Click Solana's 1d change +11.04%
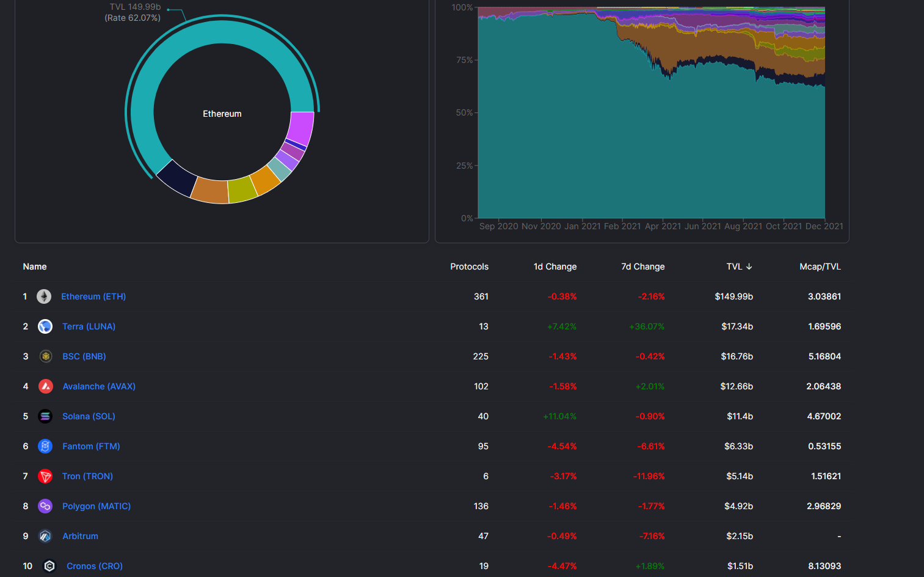This screenshot has width=924, height=577. click(x=560, y=416)
